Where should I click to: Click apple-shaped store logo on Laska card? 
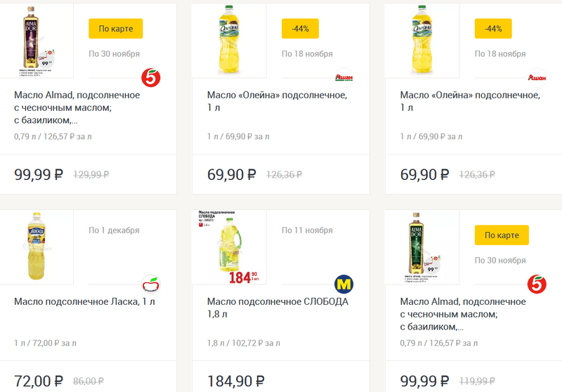150,284
